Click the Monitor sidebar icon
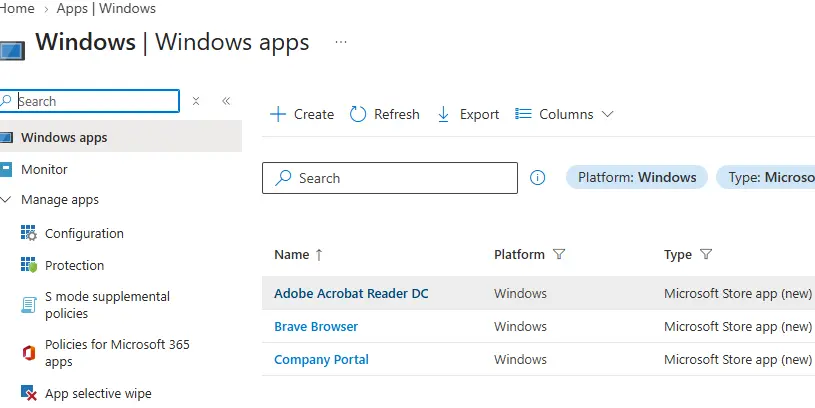 pyautogui.click(x=6, y=169)
